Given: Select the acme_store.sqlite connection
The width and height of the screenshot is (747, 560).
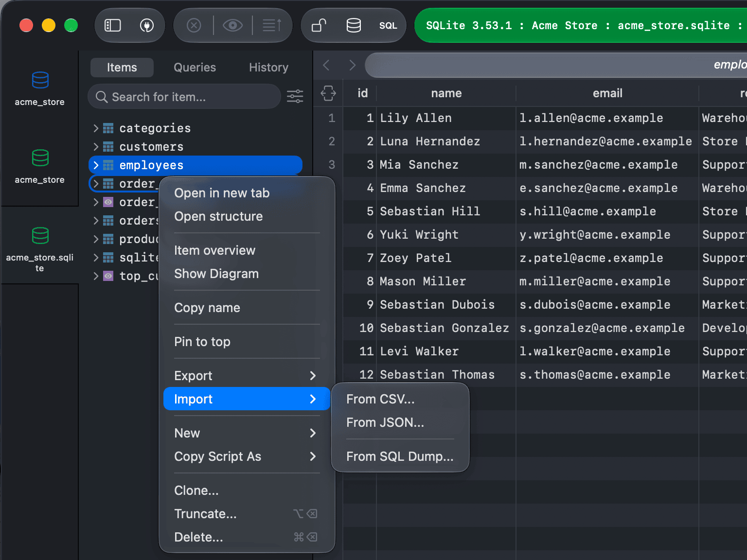Looking at the screenshot, I should [40, 249].
